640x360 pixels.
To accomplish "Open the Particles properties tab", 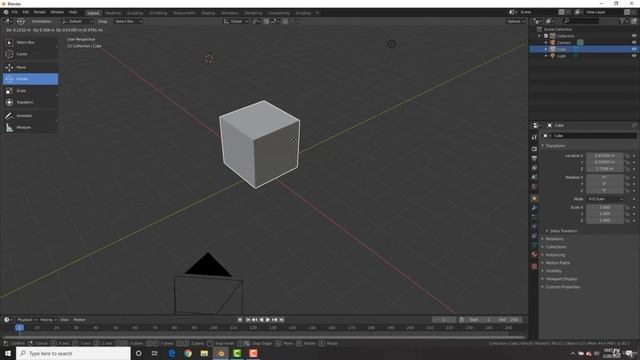I will tap(534, 218).
